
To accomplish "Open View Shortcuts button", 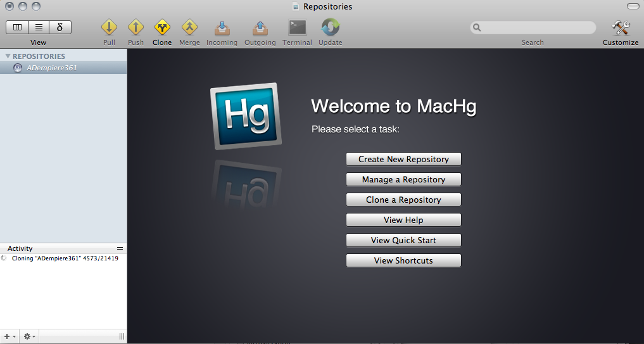I will (403, 260).
